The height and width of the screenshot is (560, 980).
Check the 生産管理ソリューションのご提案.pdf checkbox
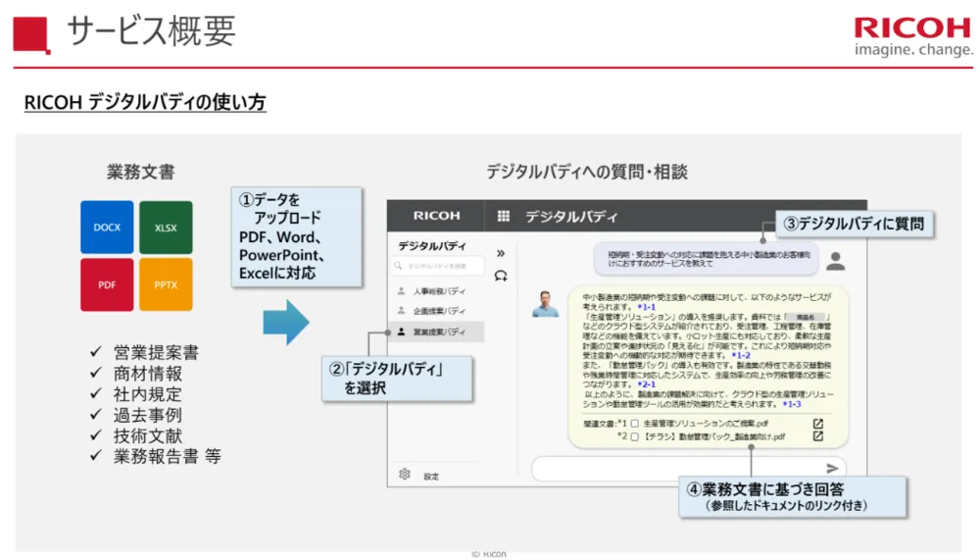click(635, 424)
